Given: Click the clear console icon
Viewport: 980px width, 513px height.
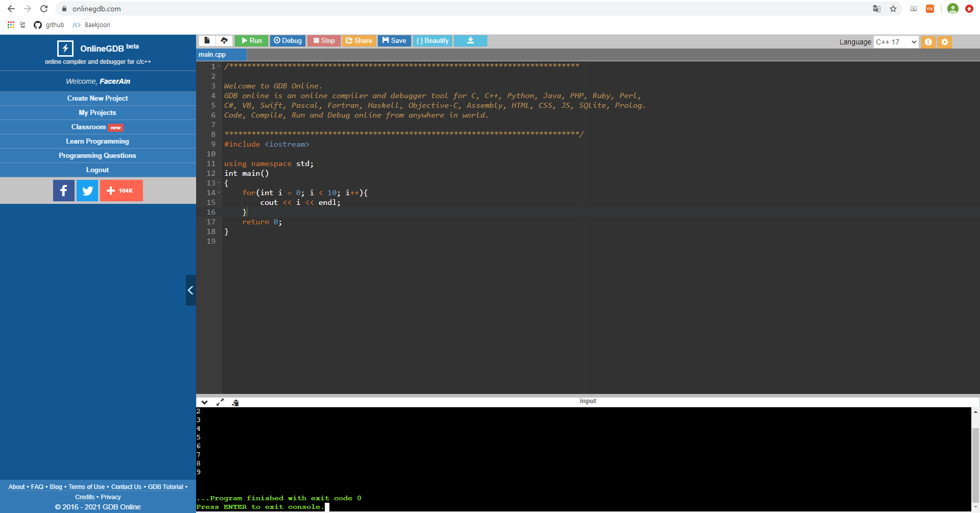Looking at the screenshot, I should pyautogui.click(x=235, y=402).
